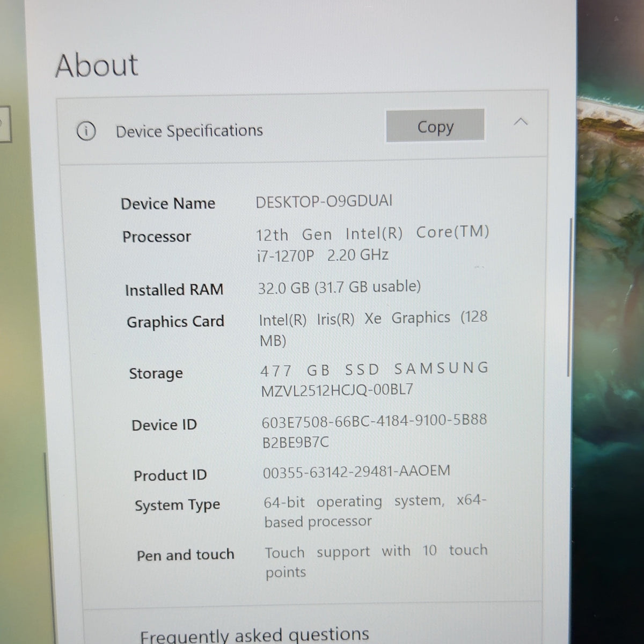Click the info icon beside Device Specifications
Image resolution: width=644 pixels, height=644 pixels.
86,130
